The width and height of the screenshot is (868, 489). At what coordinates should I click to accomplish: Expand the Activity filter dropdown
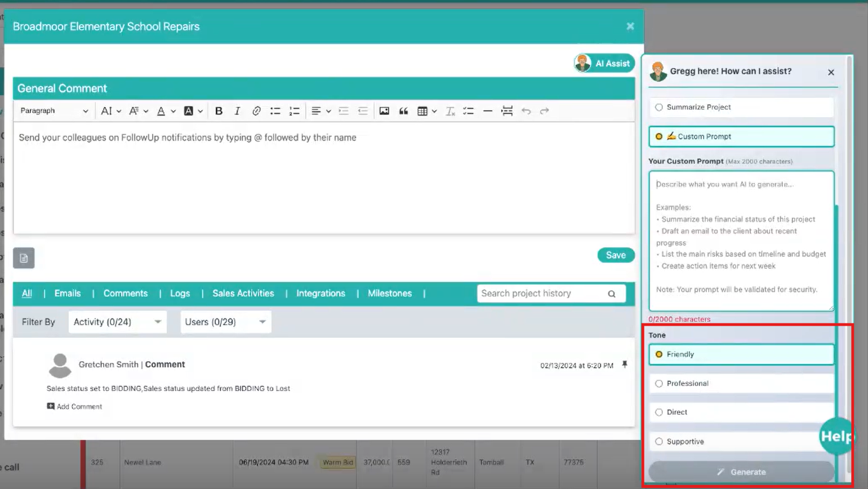point(117,322)
